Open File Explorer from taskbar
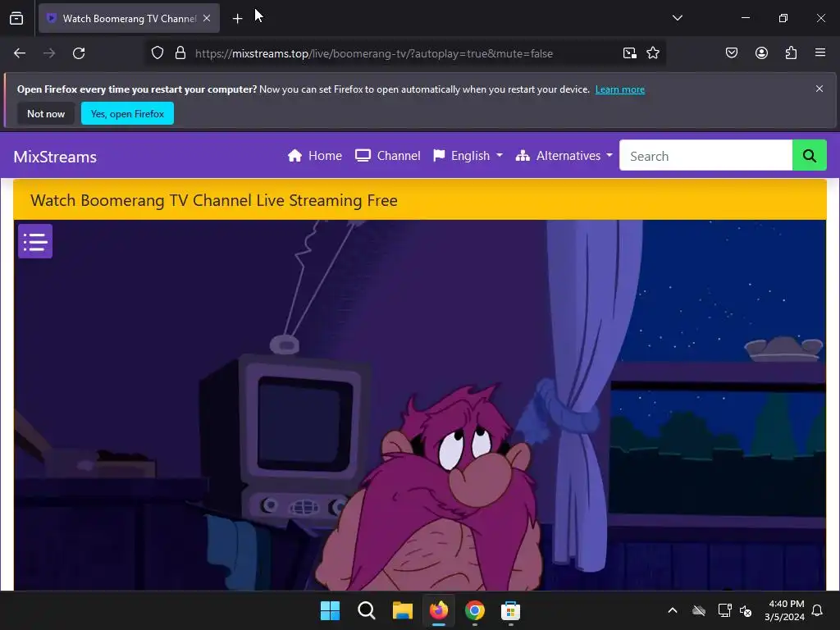This screenshot has width=840, height=630. [402, 610]
